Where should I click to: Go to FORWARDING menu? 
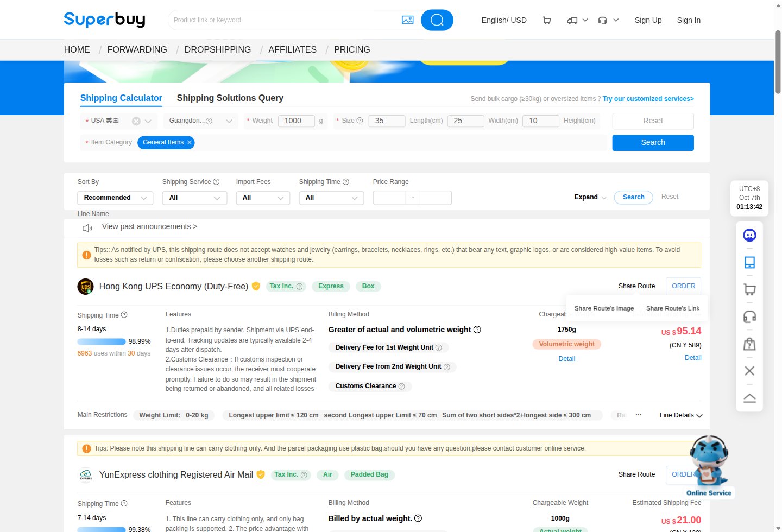click(137, 49)
